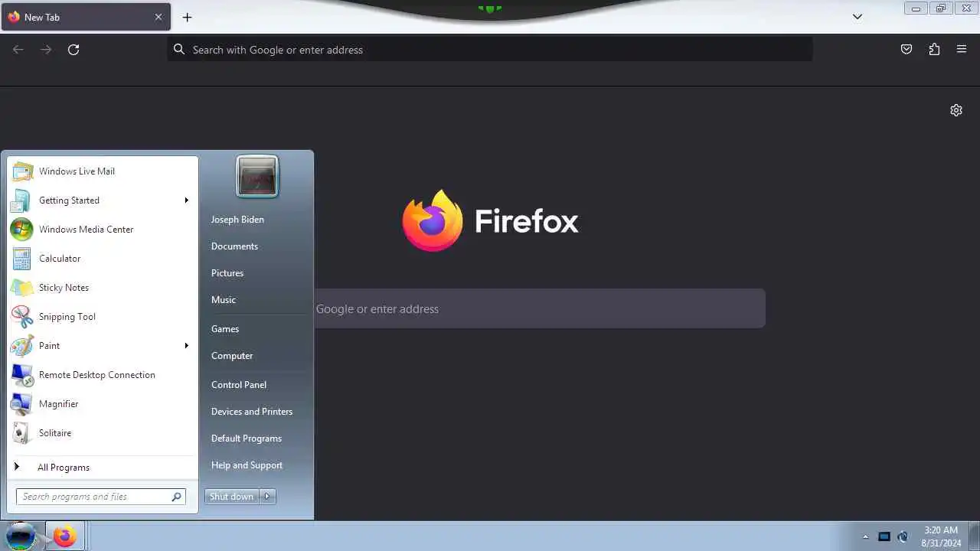980x551 pixels.
Task: Click the Windows Start orb
Action: point(21,536)
